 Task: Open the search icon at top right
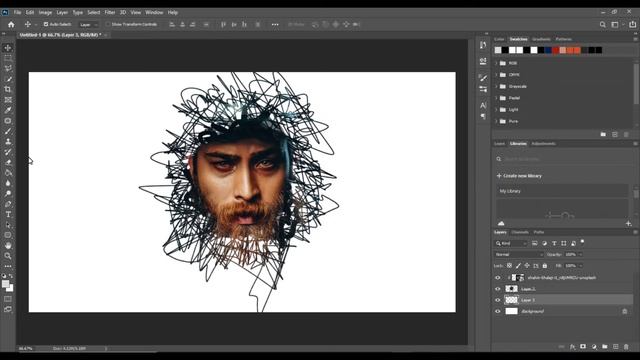602,24
